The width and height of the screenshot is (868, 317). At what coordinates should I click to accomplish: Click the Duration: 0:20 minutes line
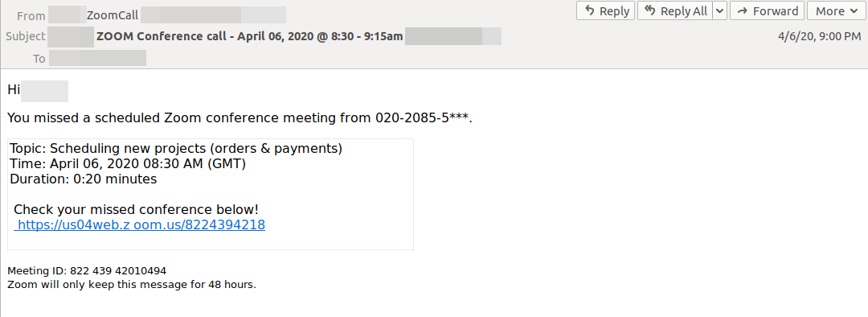pyautogui.click(x=83, y=179)
